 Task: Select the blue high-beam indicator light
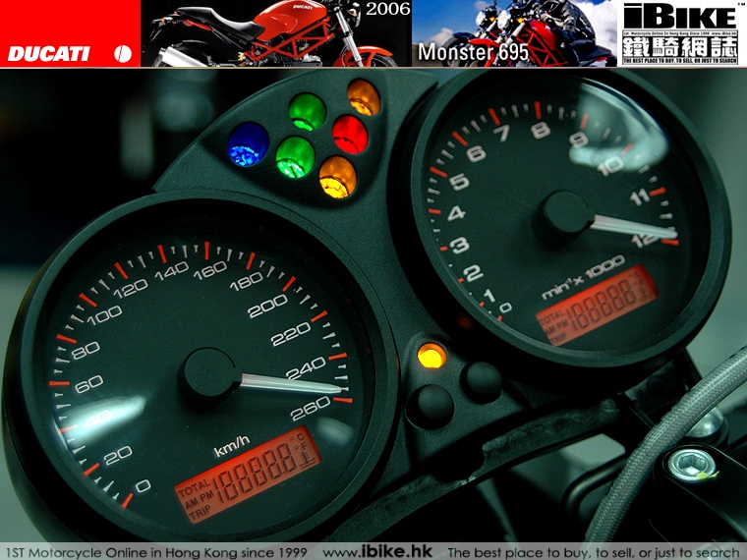[x=249, y=144]
